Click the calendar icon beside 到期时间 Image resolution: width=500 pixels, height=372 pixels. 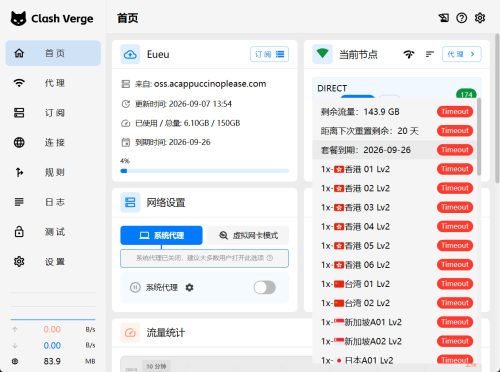coord(126,142)
